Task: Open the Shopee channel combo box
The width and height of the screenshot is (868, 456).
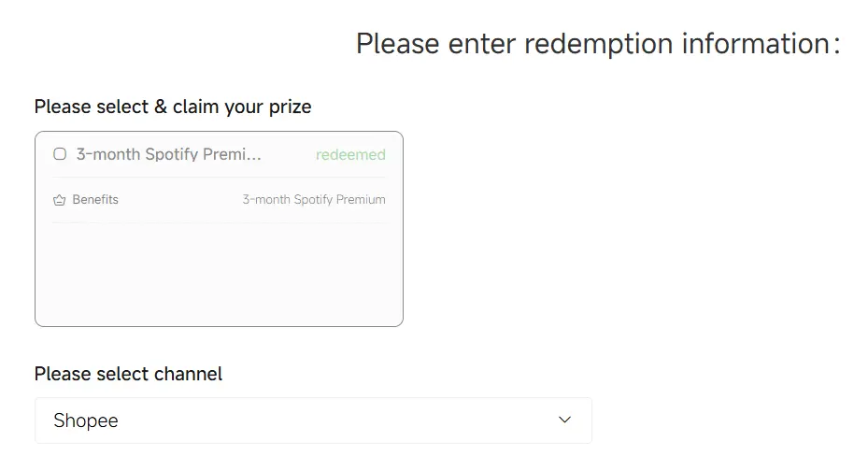Action: (x=313, y=420)
